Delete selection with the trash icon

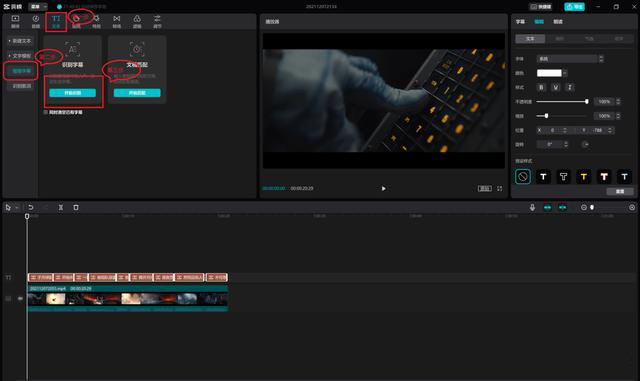tap(76, 207)
